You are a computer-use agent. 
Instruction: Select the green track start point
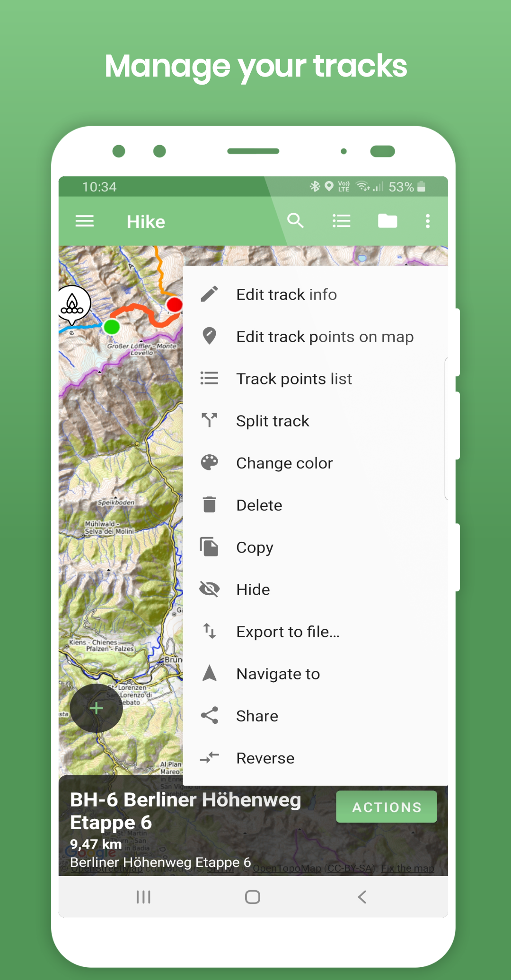(x=112, y=327)
